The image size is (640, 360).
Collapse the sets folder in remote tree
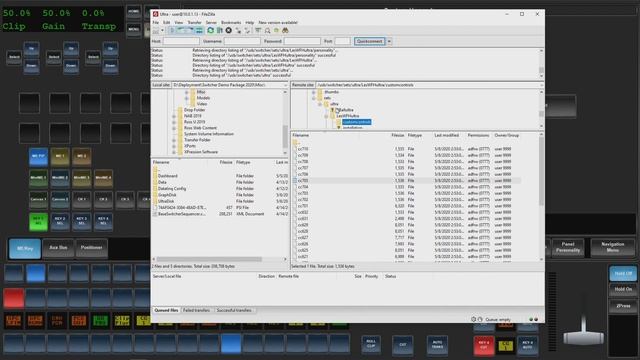[x=314, y=98]
